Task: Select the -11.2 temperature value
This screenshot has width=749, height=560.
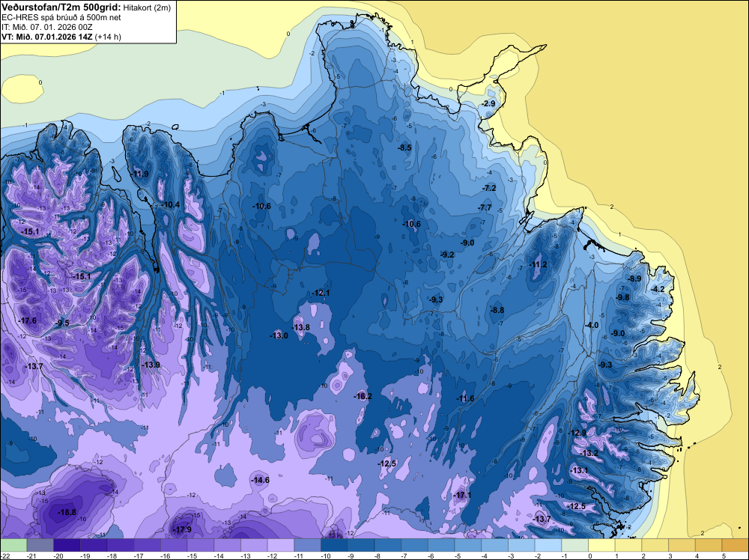Action: point(539,264)
